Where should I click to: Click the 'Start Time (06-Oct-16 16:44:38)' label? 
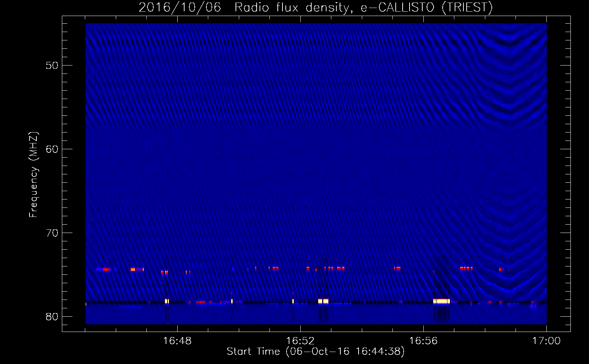click(x=316, y=352)
